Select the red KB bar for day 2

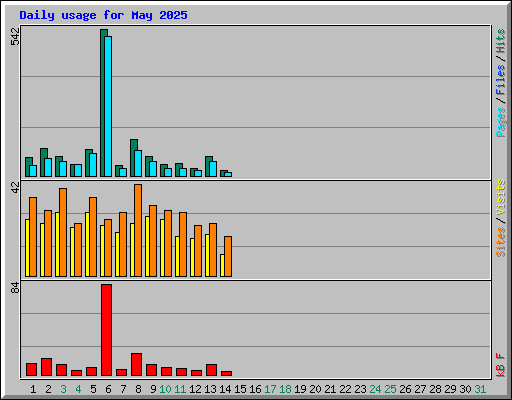46,367
